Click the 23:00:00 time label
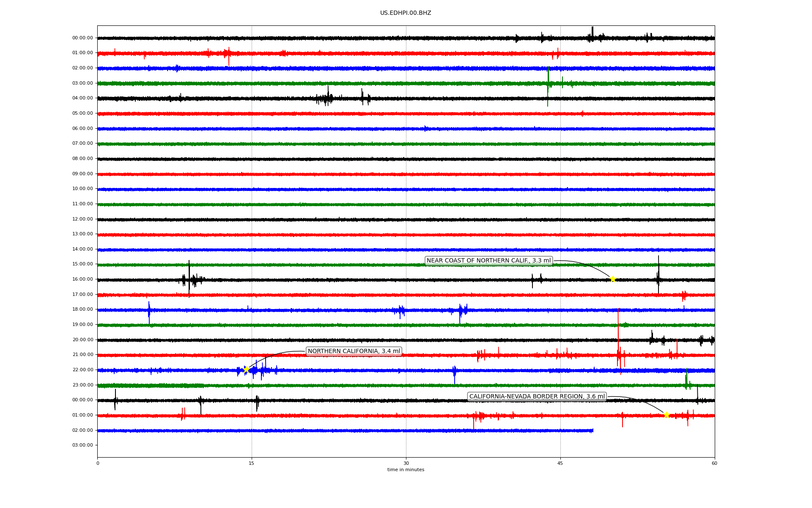812x508 pixels. click(82, 385)
